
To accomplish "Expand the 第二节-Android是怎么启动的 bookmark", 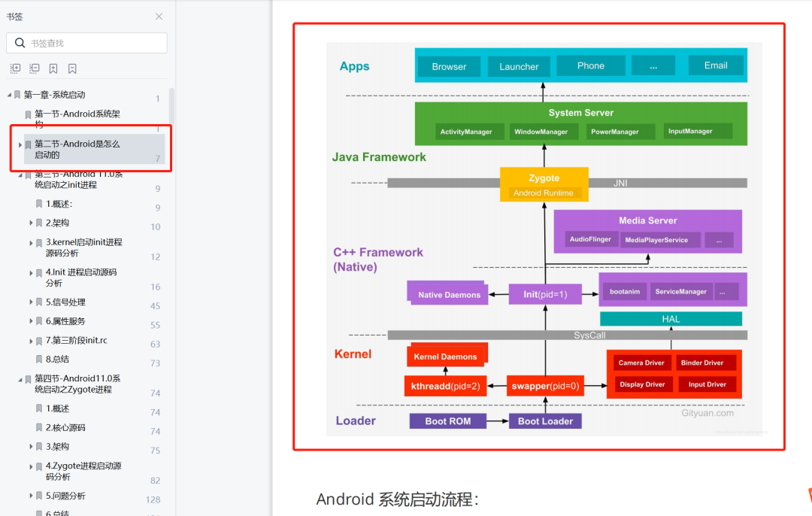I will click(20, 144).
